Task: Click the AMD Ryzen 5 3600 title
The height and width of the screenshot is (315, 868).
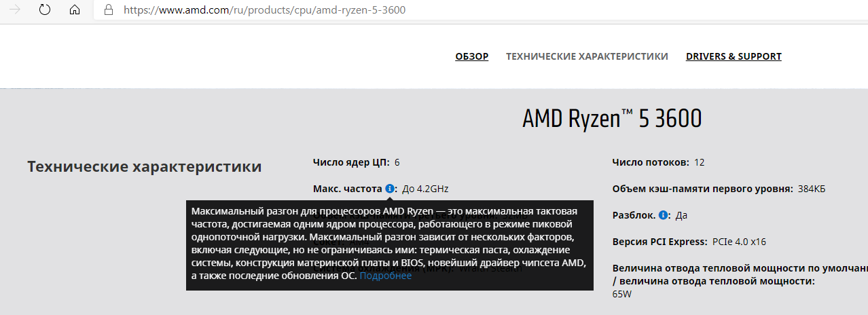Action: pyautogui.click(x=611, y=119)
